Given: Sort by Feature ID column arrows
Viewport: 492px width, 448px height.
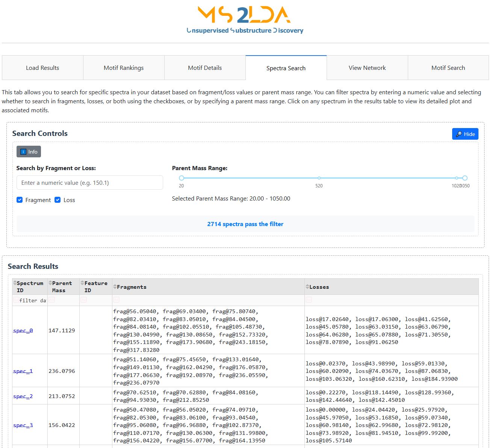Looking at the screenshot, I should [82, 283].
